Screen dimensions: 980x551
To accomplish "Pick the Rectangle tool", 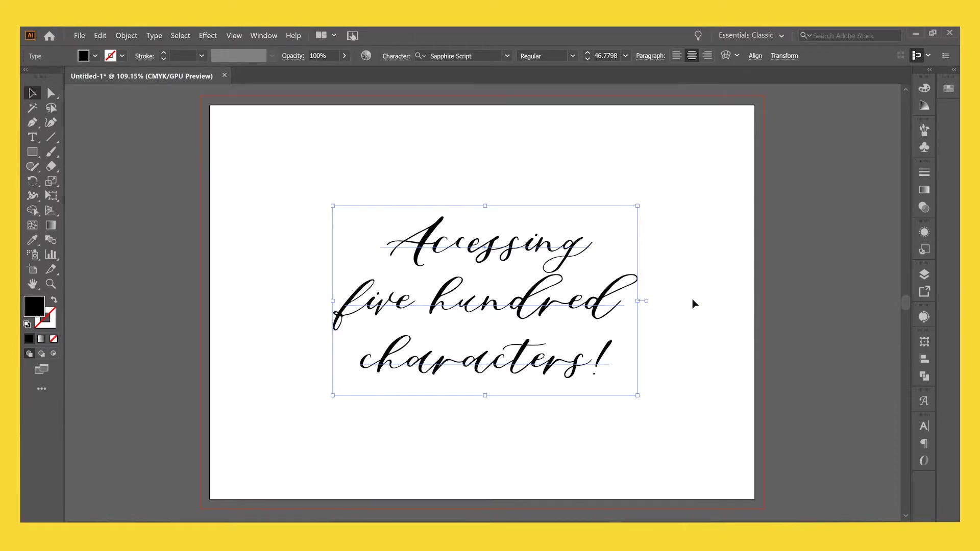I will click(x=33, y=152).
